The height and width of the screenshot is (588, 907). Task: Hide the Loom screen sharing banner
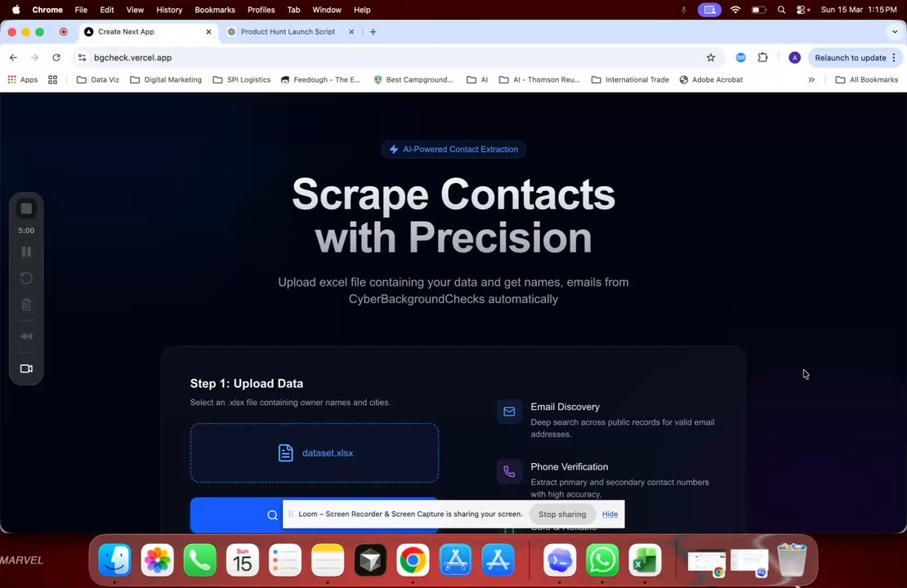(x=610, y=514)
